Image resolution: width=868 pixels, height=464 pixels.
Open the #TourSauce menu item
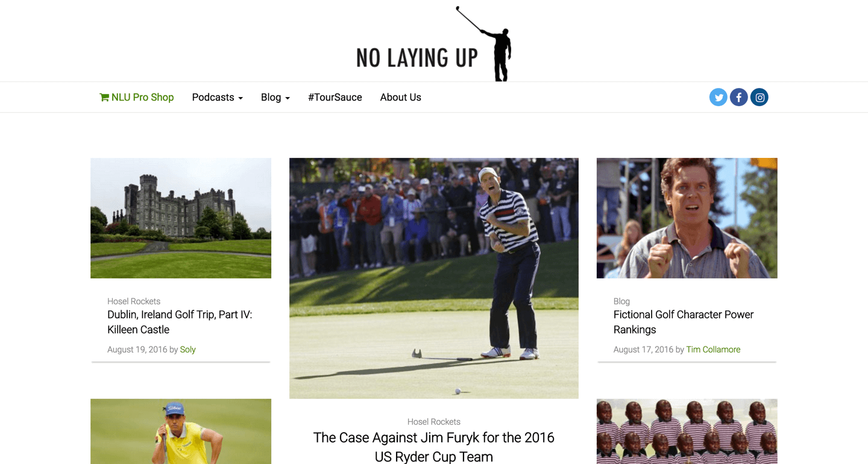point(335,97)
